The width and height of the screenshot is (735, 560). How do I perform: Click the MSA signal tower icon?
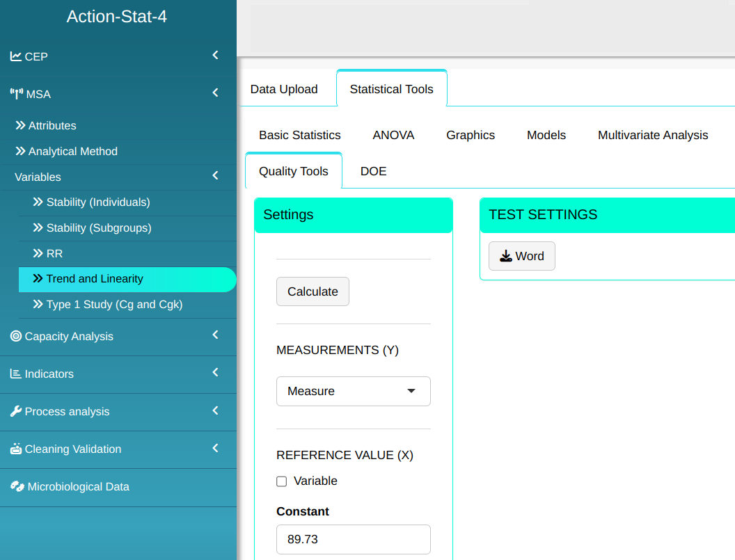coord(17,94)
